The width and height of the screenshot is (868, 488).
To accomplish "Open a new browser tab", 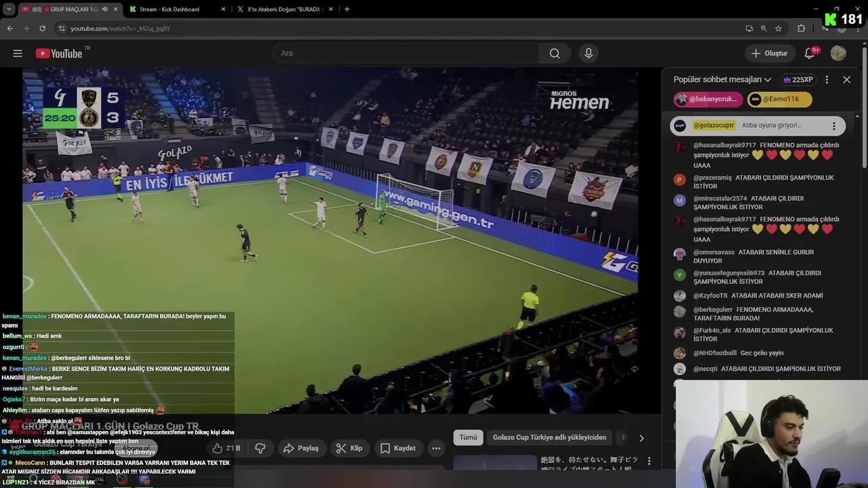I will 347,9.
